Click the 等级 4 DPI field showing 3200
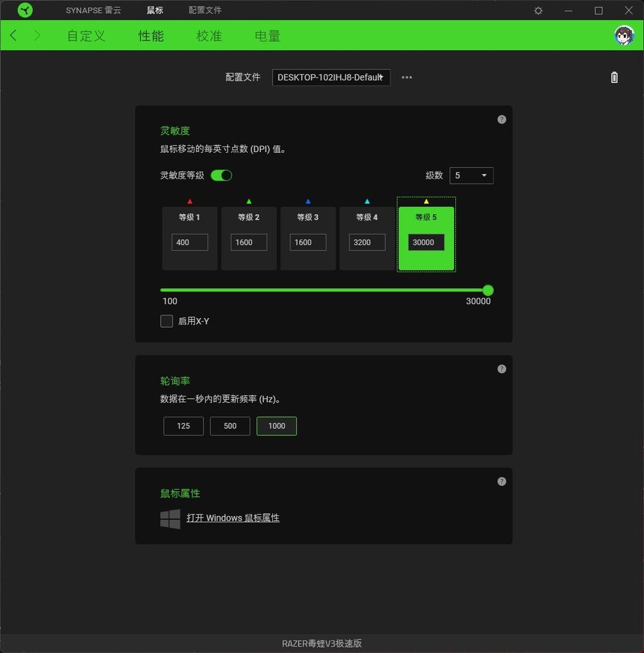 click(367, 242)
